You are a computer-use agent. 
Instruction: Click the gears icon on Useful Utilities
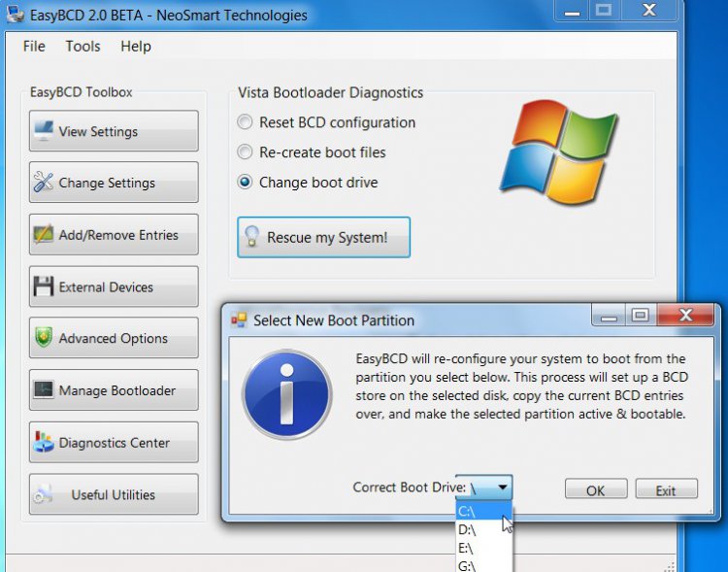coord(43,494)
